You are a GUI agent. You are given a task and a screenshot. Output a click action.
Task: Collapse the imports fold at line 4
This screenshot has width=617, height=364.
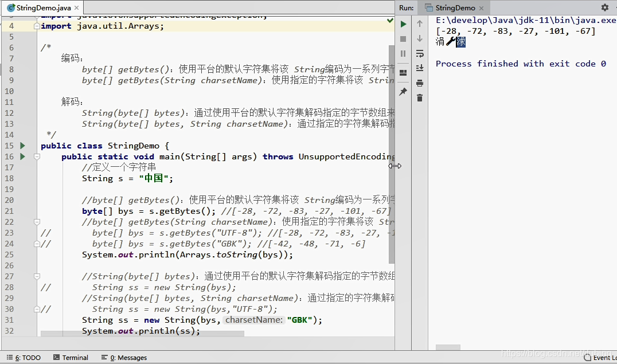click(x=37, y=26)
